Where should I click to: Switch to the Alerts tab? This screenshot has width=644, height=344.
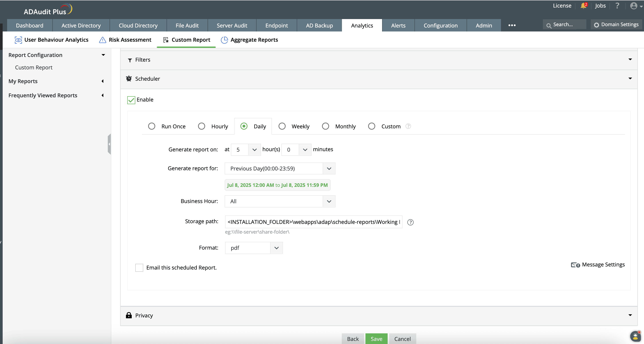point(398,25)
